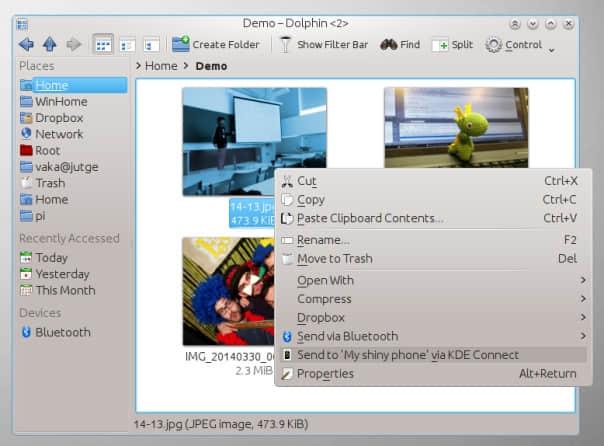Show the Filter Bar
Image resolution: width=604 pixels, height=446 pixels.
coord(322,44)
